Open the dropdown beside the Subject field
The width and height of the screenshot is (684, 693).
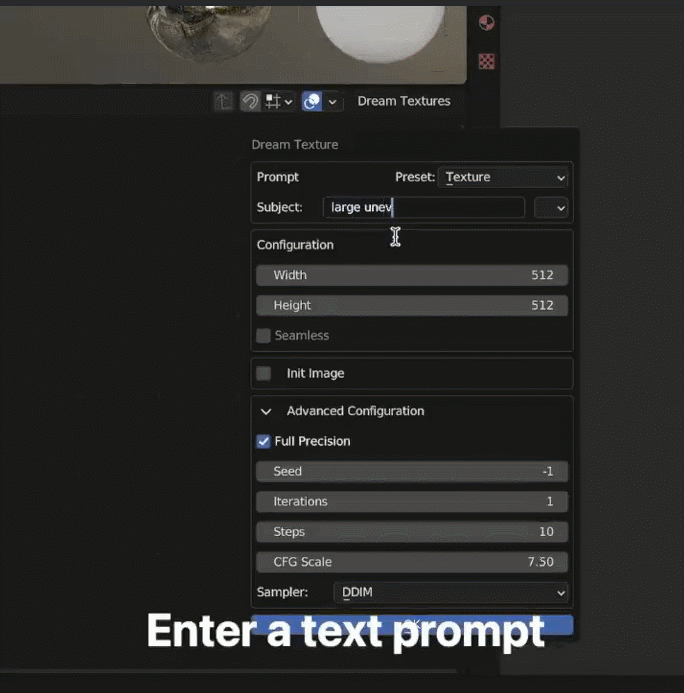551,207
